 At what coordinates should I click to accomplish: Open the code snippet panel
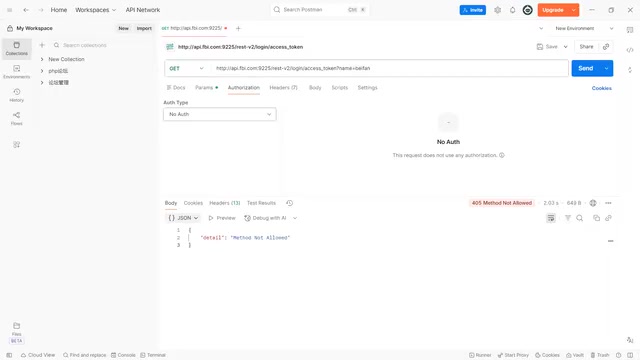coord(630,50)
